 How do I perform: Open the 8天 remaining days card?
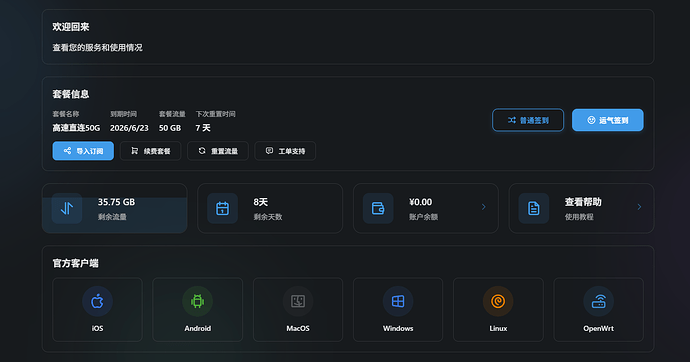[270, 208]
